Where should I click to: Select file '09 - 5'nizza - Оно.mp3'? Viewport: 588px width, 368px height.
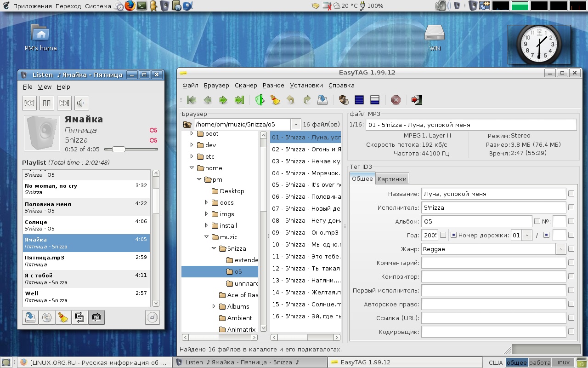point(305,232)
